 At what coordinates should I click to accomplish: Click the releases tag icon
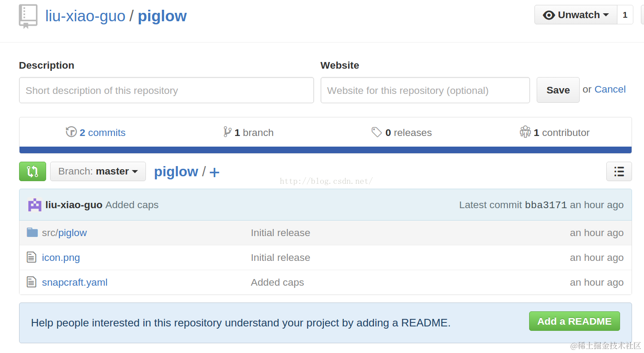pos(377,132)
